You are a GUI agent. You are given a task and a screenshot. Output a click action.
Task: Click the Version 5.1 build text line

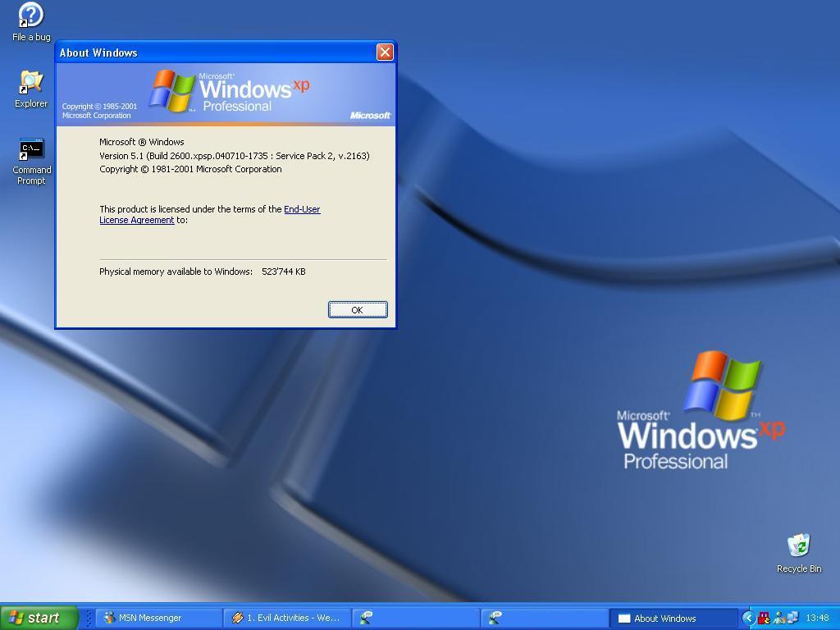[x=234, y=156]
